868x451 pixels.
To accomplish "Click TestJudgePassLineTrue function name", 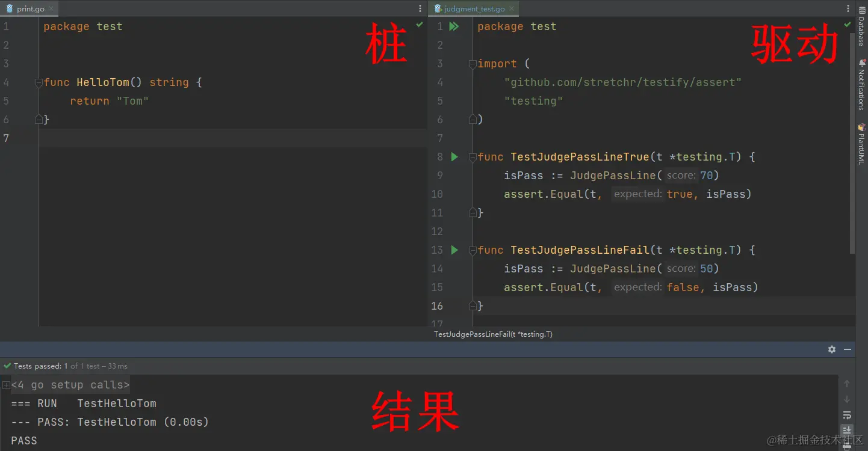I will [x=580, y=157].
